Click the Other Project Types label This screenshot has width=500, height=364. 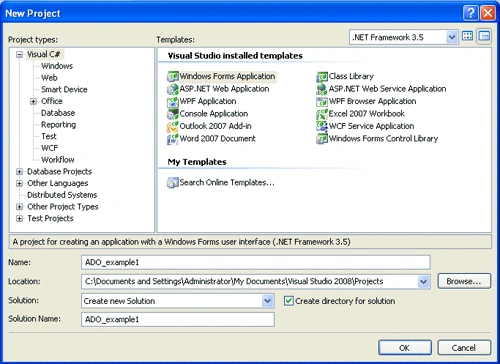[63, 207]
